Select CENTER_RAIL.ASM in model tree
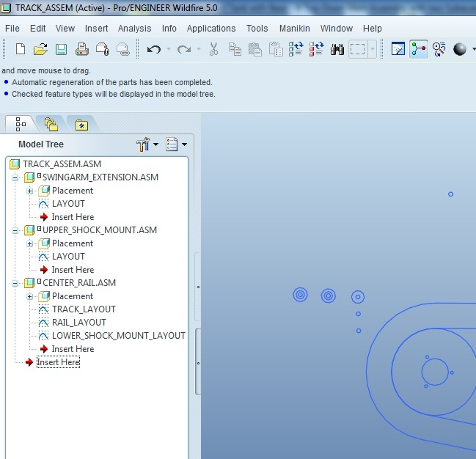 coord(79,283)
